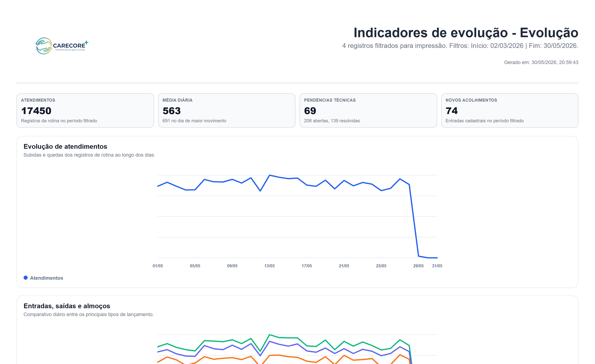Click the filter summary subtitle text
The image size is (595, 364).
point(460,46)
